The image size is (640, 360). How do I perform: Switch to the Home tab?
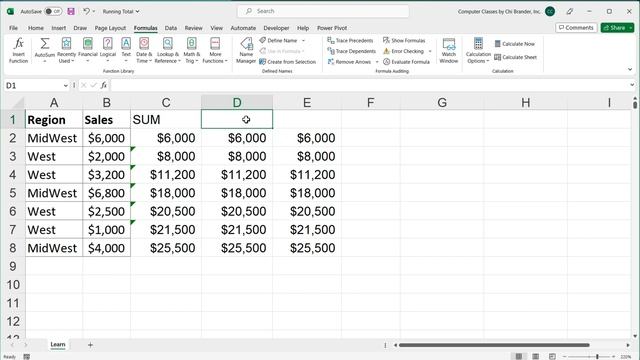[x=36, y=28]
